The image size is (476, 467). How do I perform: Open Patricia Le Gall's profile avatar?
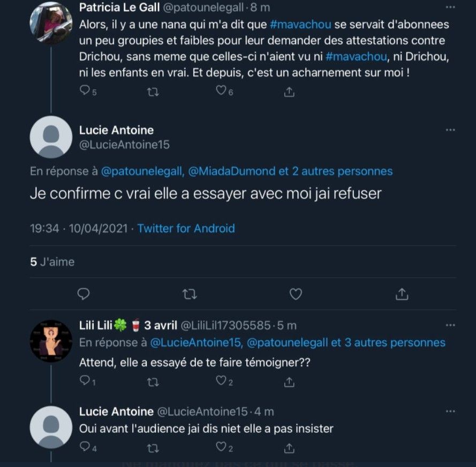pyautogui.click(x=51, y=22)
